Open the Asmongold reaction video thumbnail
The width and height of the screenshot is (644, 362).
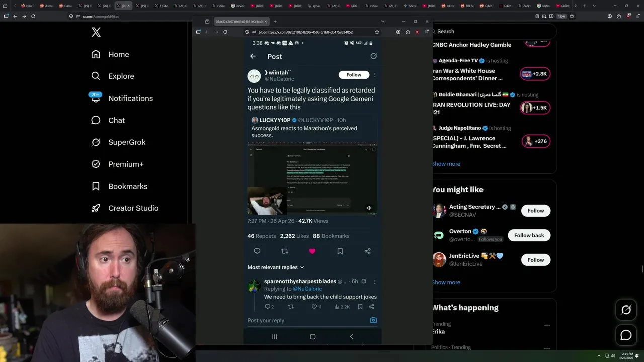[x=312, y=179]
